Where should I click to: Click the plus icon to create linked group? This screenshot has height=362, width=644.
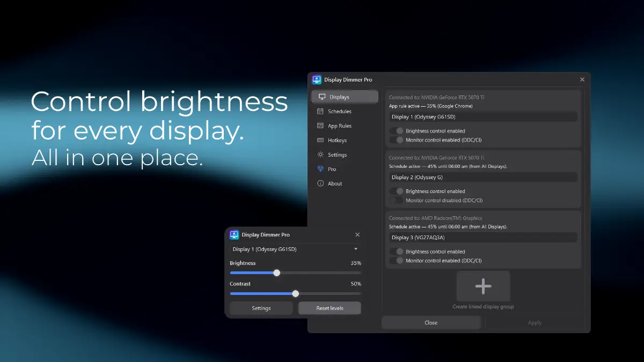coord(483,286)
